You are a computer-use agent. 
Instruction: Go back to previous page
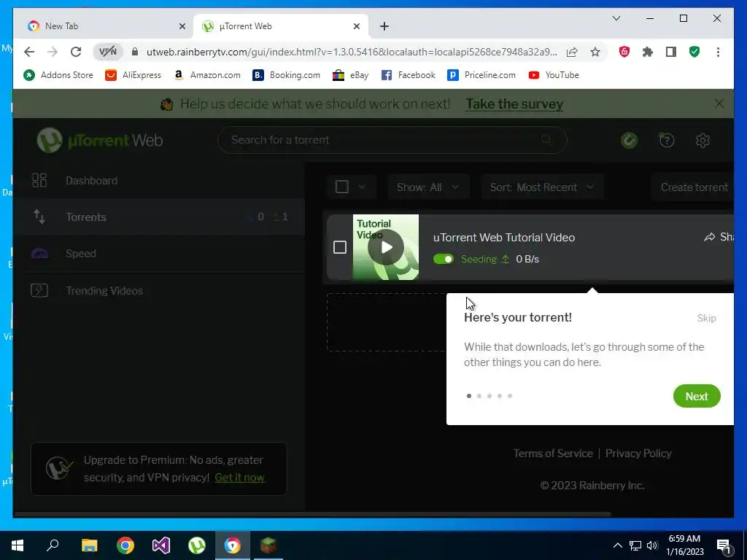point(29,52)
